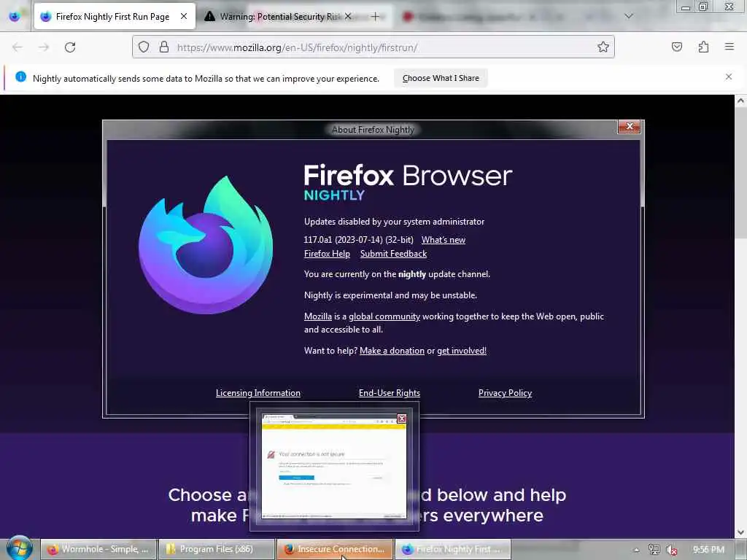Open the Program Files (x86) taskbar button

(x=216, y=549)
